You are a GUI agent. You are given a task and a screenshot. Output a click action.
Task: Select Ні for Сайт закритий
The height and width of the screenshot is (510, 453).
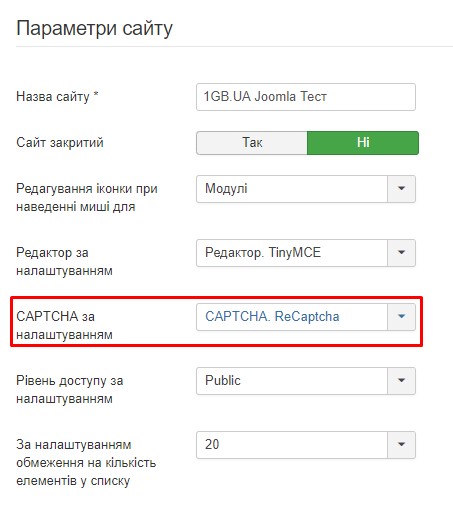[x=363, y=143]
